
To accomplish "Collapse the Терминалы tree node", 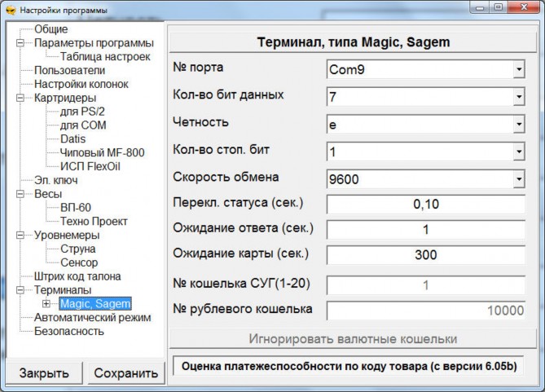I will pos(20,290).
